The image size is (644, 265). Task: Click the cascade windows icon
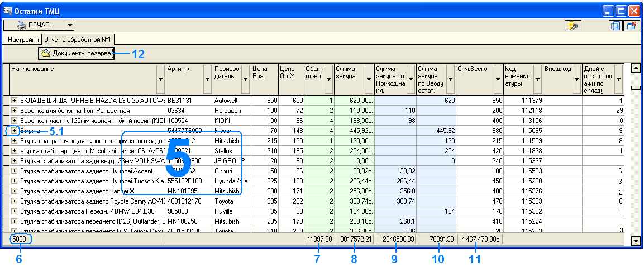615,26
